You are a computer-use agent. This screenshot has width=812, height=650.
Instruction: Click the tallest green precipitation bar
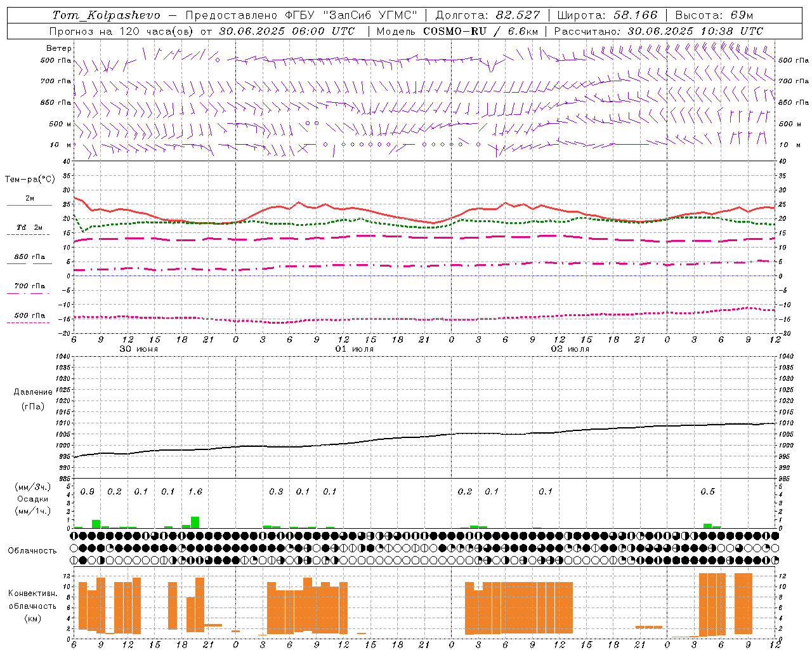tap(195, 522)
